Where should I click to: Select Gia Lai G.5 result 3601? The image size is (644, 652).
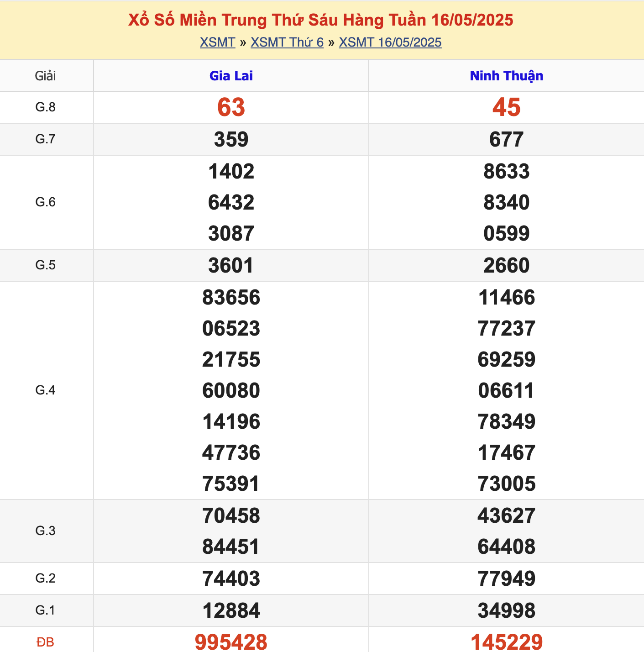pyautogui.click(x=231, y=265)
